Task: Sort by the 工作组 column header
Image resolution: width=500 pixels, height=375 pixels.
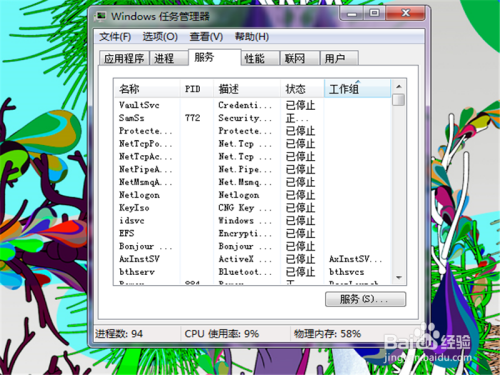Action: pos(357,89)
